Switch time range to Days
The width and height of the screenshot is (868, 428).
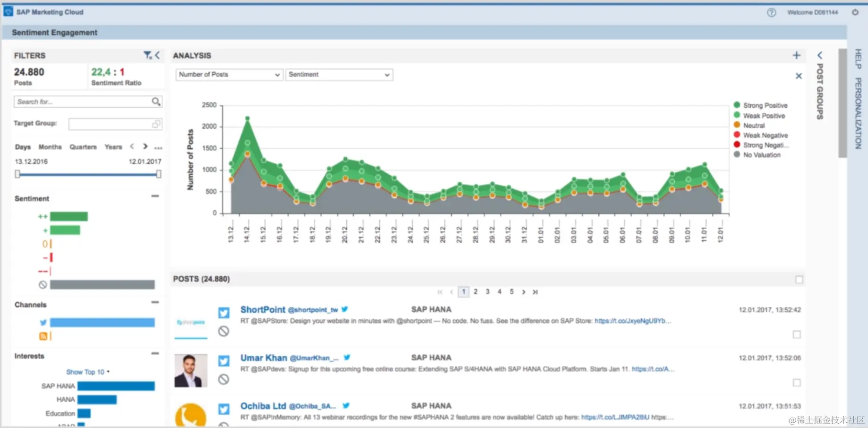click(22, 147)
